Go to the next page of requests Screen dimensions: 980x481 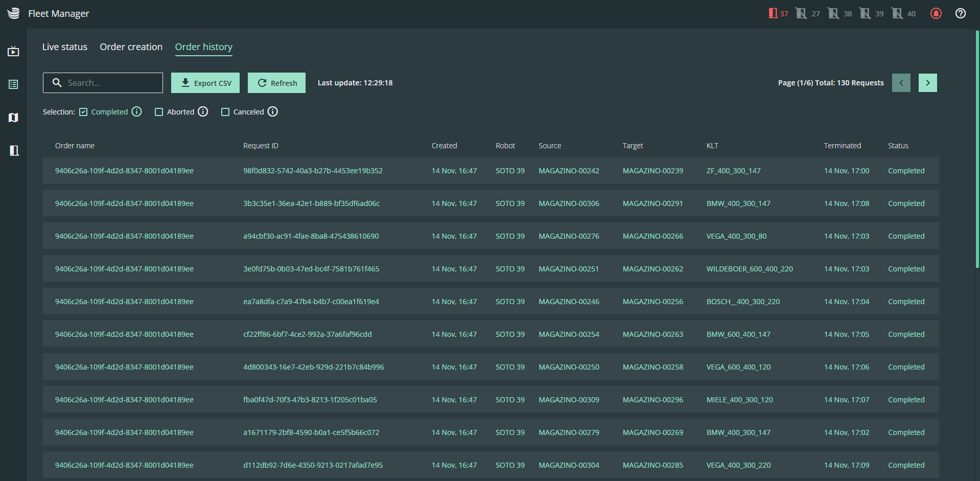927,83
